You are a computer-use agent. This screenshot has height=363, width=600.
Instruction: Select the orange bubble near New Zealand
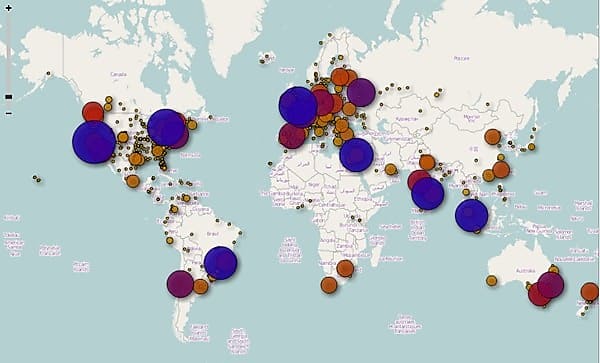tap(590, 292)
